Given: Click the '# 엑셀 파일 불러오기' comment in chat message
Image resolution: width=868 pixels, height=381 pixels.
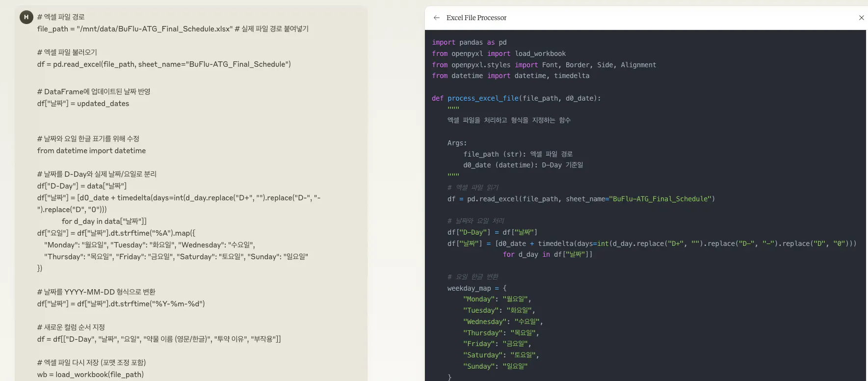Looking at the screenshot, I should 67,52.
